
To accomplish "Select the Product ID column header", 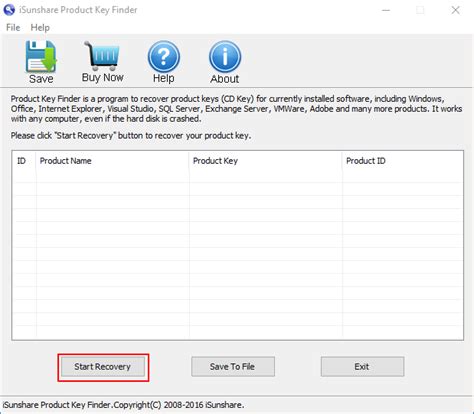I will 402,161.
